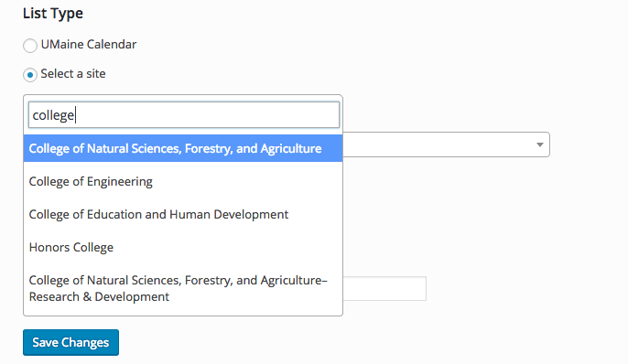The image size is (628, 364).
Task: Focus the search field containing 'college'
Action: click(184, 115)
